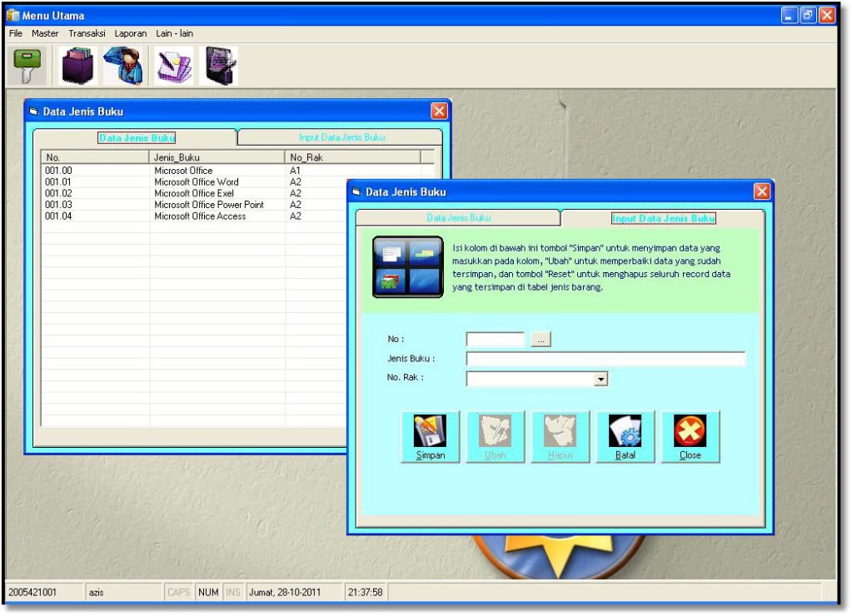
Task: Click the NUM indicator in the status bar
Action: pyautogui.click(x=208, y=592)
